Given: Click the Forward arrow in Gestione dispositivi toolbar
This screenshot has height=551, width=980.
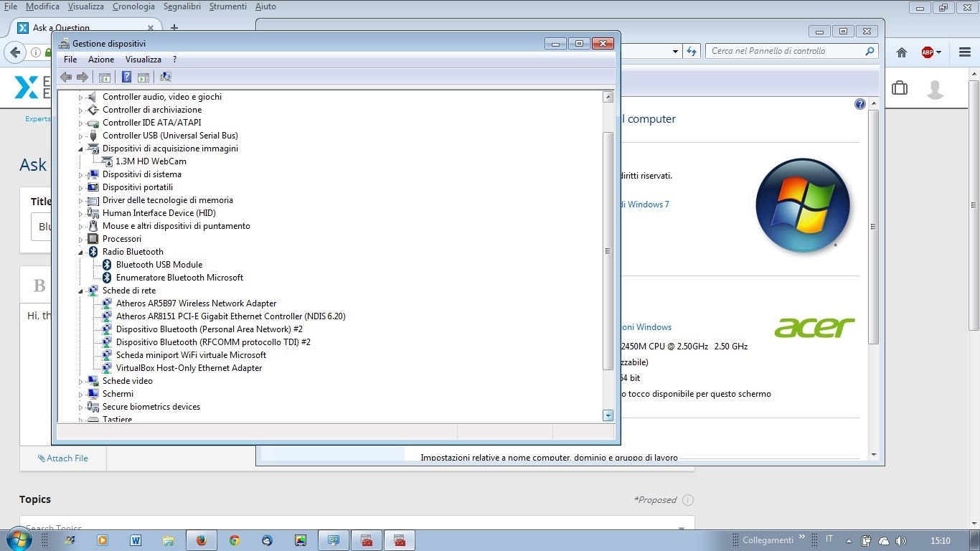Looking at the screenshot, I should click(83, 77).
